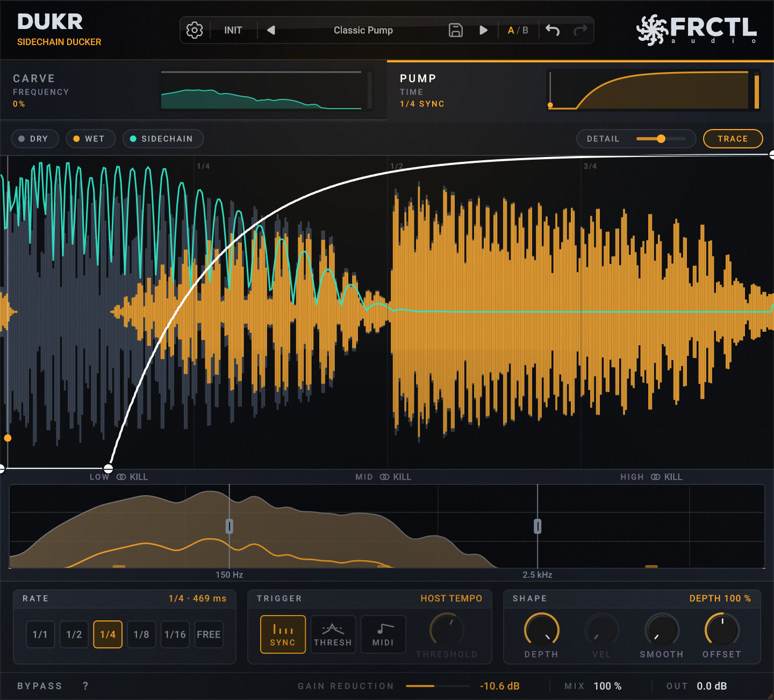774x700 pixels.
Task: Switch to the CARVE frequency tab
Action: (193, 90)
